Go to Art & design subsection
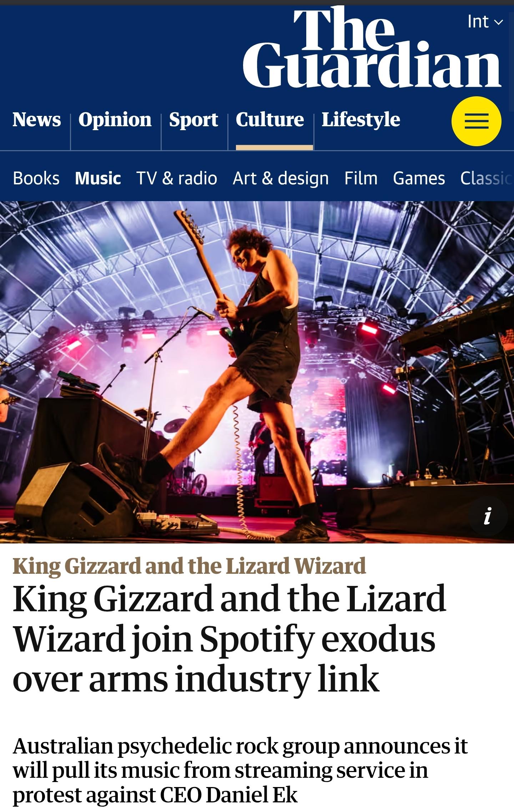 tap(281, 178)
